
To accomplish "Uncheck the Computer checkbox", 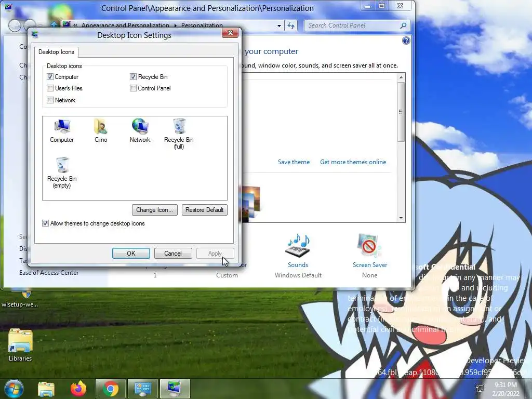I will (50, 77).
